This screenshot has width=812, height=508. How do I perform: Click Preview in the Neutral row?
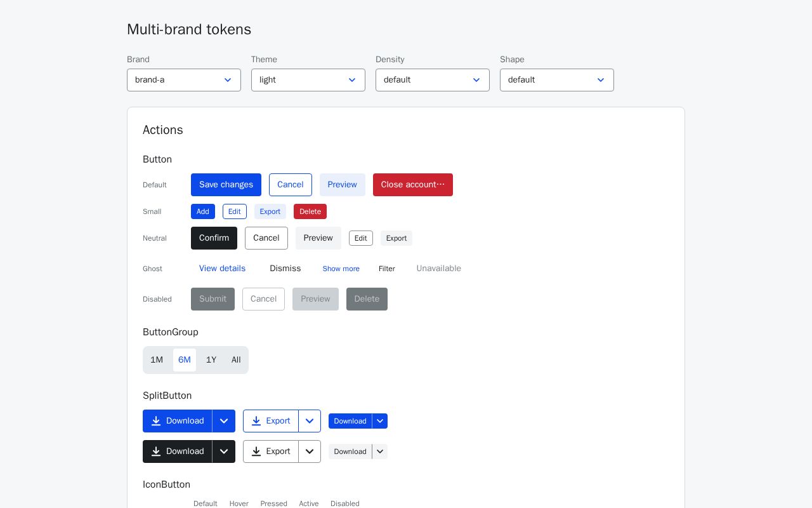coord(318,238)
